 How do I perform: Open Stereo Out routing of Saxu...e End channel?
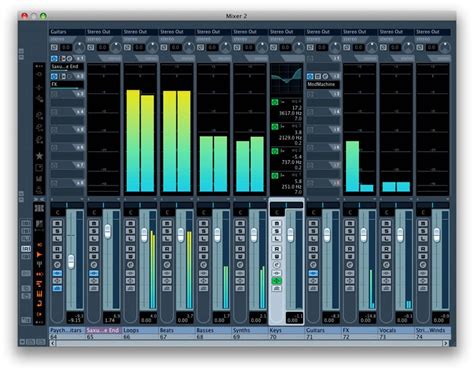103,32
